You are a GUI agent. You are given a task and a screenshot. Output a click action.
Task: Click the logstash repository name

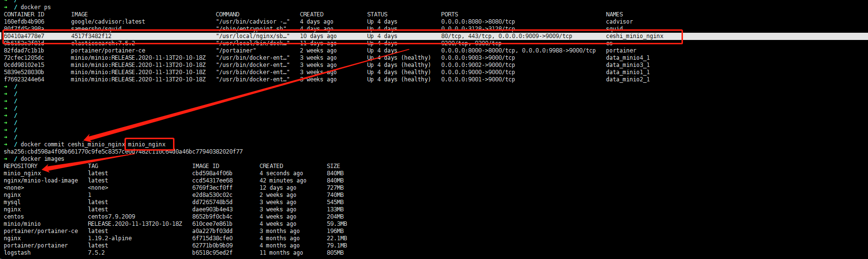tap(17, 253)
